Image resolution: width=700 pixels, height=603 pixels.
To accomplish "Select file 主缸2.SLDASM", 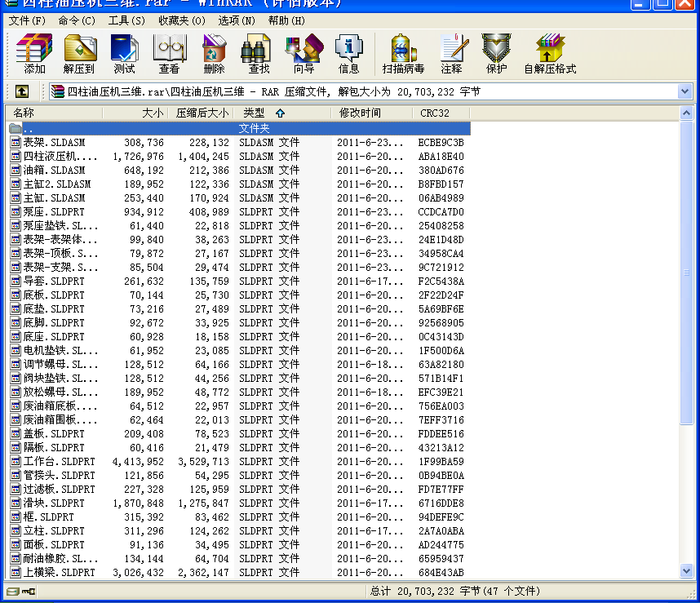I will [56, 184].
